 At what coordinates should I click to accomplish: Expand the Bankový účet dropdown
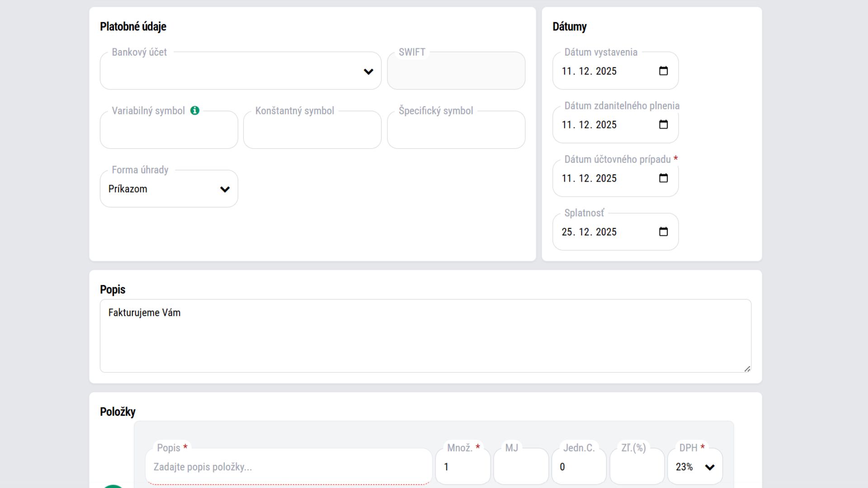coord(241,71)
